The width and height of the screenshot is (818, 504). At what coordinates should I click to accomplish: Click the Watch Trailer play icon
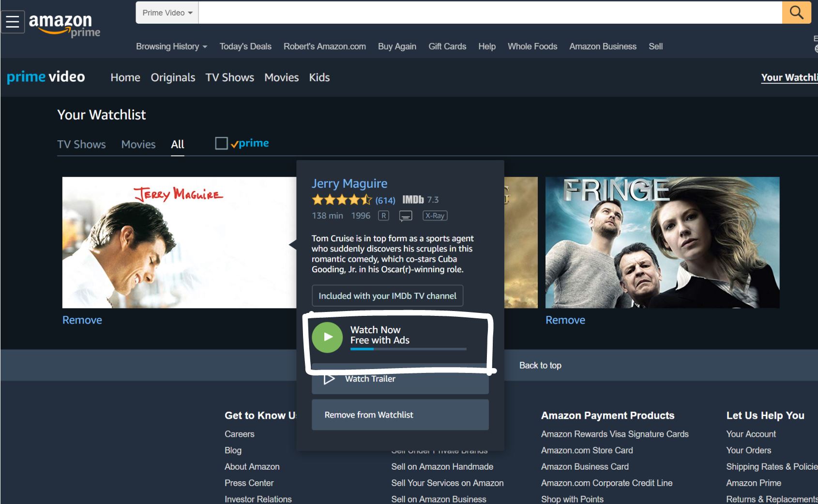click(330, 379)
